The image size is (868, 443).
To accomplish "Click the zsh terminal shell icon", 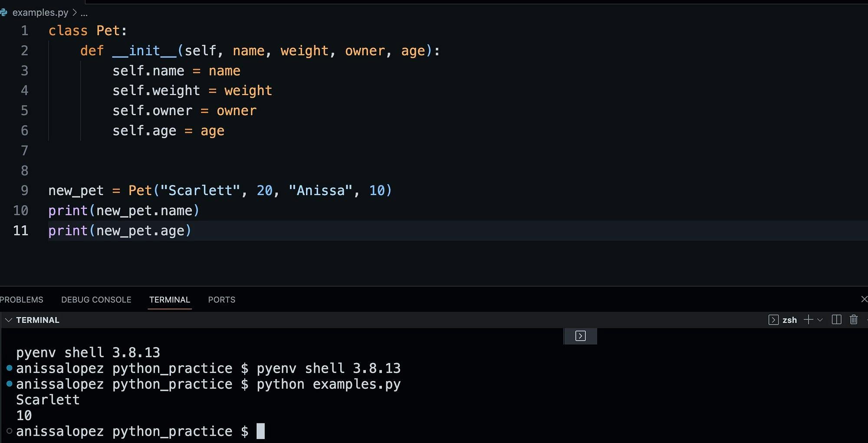I will [773, 320].
